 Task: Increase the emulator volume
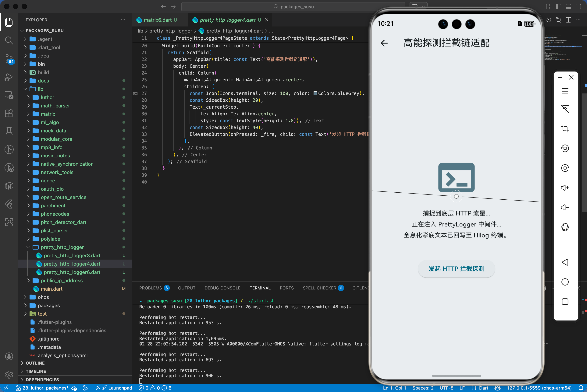click(565, 188)
